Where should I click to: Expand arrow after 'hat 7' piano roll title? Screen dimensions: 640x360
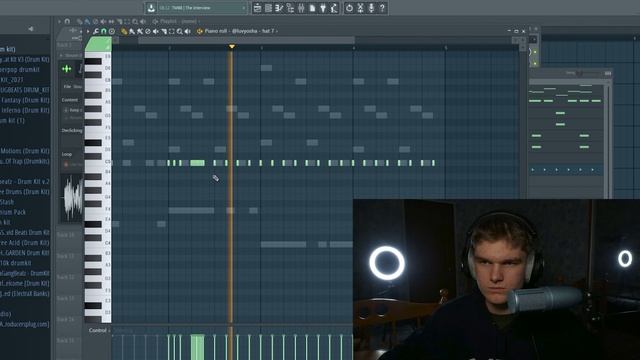pyautogui.click(x=277, y=31)
